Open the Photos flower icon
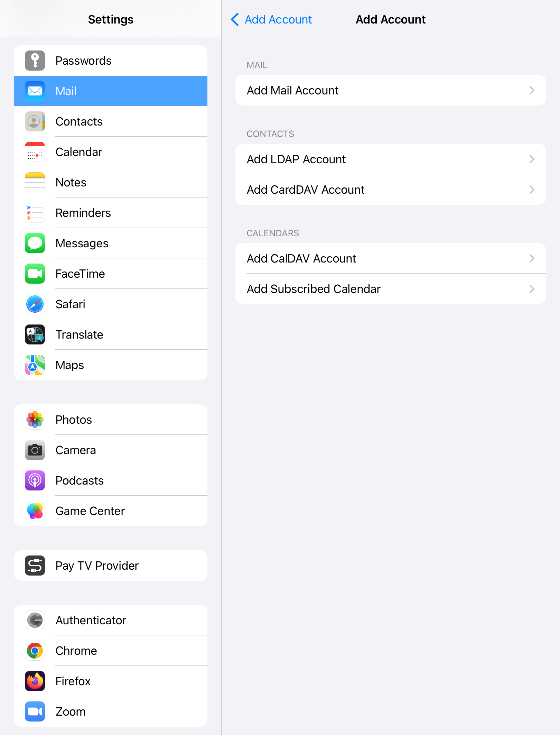Viewport: 560px width, 735px height. (35, 420)
